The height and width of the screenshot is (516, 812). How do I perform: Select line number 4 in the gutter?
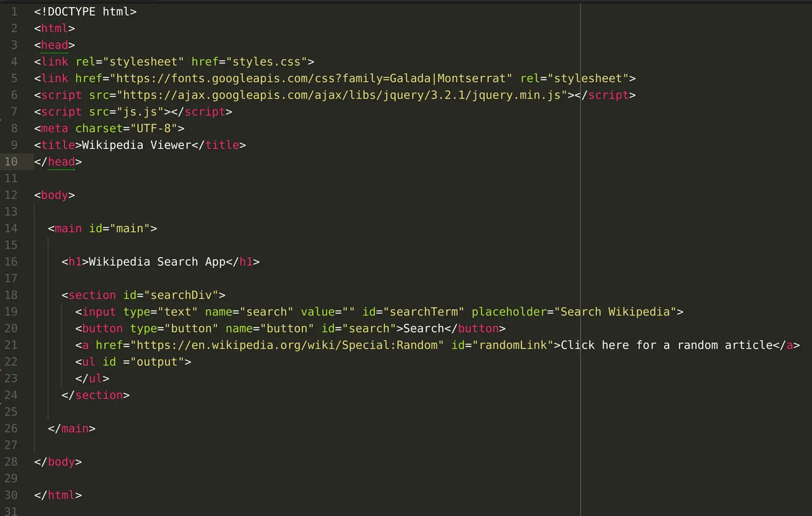pyautogui.click(x=15, y=62)
